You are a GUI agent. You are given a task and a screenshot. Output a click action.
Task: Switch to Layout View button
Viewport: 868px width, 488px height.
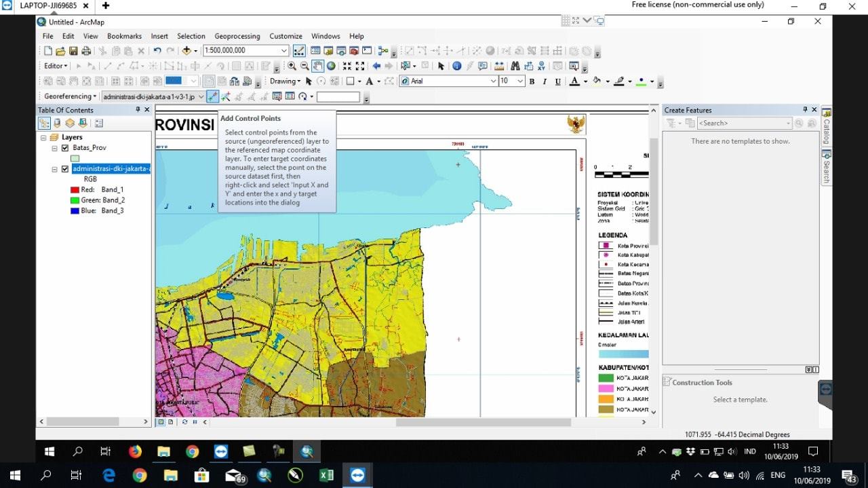170,421
